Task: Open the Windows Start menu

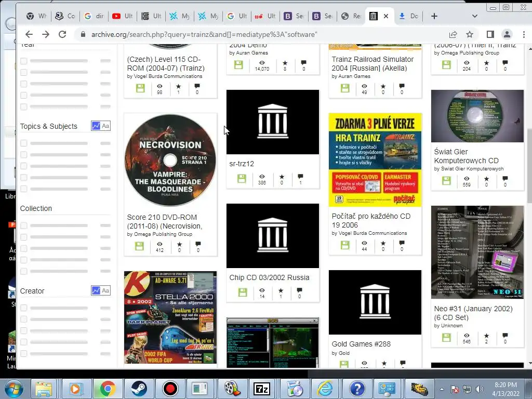Action: pos(14,389)
